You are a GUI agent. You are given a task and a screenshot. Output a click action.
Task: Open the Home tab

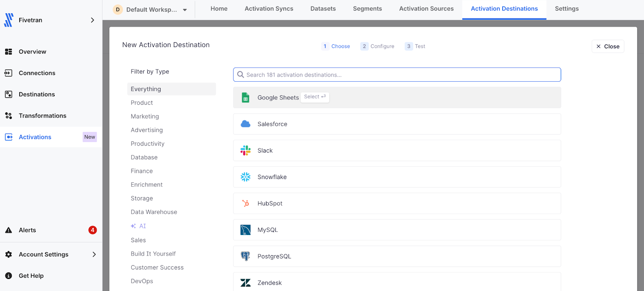pos(219,8)
